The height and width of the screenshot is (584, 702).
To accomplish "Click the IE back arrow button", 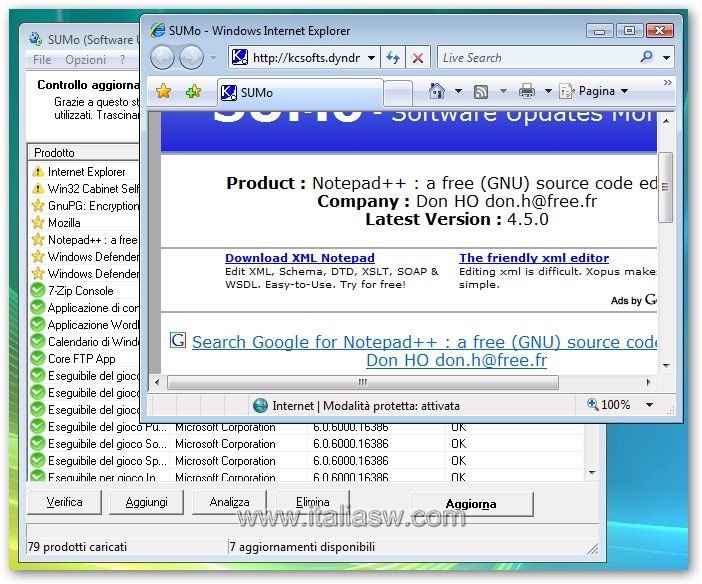I will click(x=162, y=58).
